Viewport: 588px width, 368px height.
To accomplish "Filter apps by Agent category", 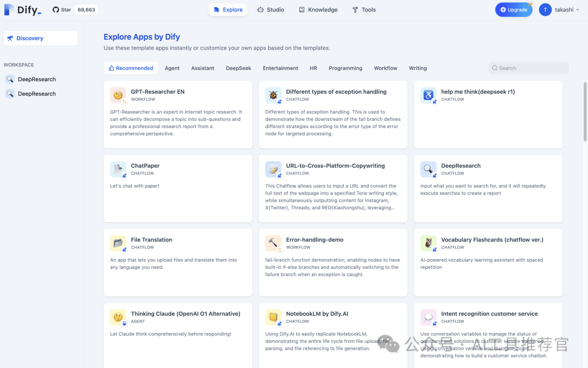I will tap(172, 68).
